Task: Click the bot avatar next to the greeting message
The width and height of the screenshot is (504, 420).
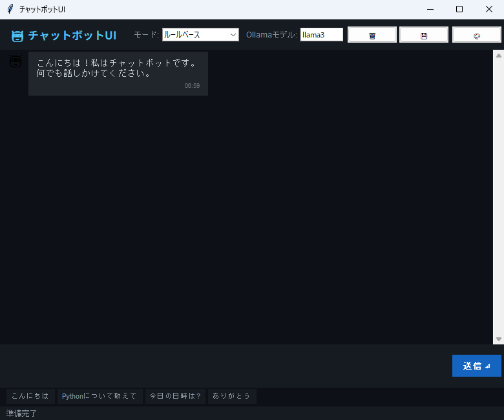Action: pyautogui.click(x=16, y=61)
